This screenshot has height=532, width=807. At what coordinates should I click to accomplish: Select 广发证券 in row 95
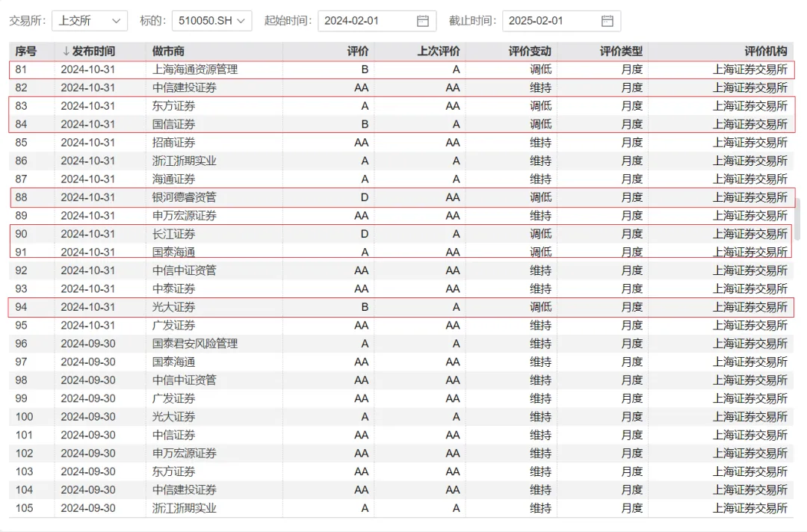pos(173,325)
